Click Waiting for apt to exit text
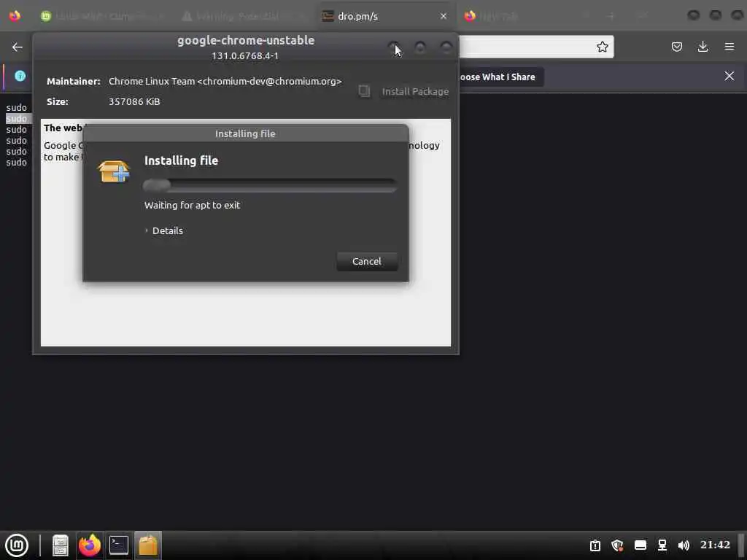 (x=192, y=205)
